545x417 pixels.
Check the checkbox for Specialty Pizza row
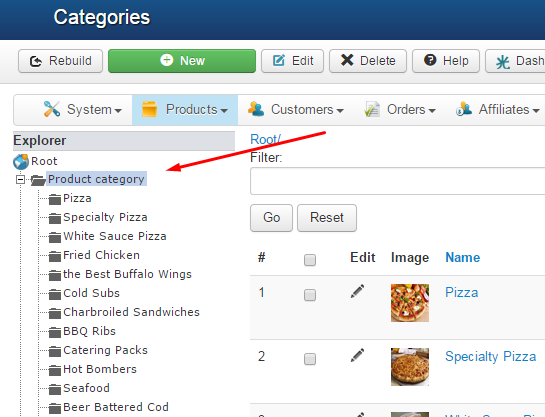pos(310,359)
